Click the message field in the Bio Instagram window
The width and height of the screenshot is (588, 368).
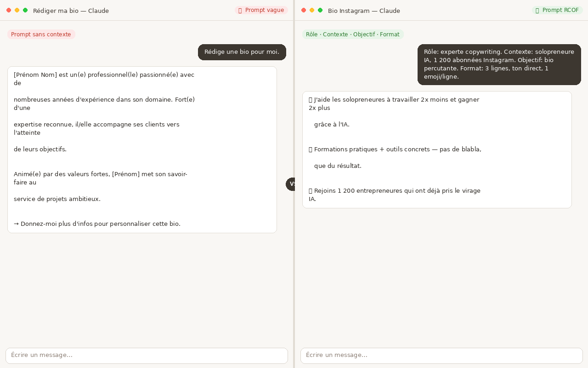click(441, 356)
